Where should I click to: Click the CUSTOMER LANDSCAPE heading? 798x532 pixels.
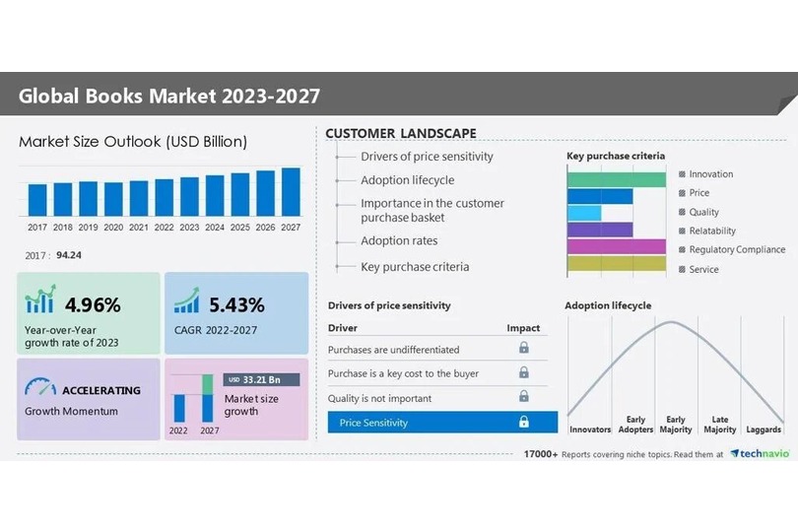point(401,133)
